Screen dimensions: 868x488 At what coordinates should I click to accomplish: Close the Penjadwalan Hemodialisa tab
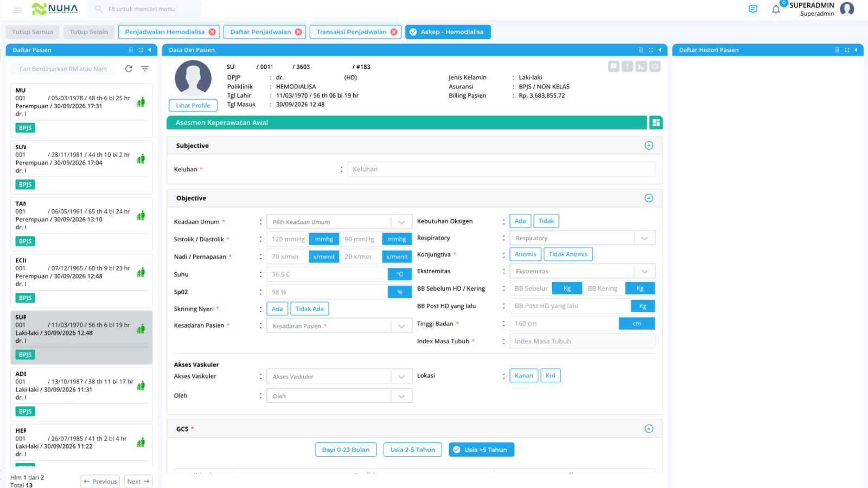pyautogui.click(x=212, y=32)
